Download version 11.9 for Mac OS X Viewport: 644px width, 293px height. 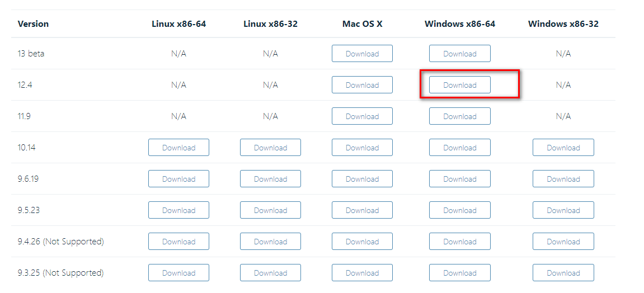(x=362, y=116)
